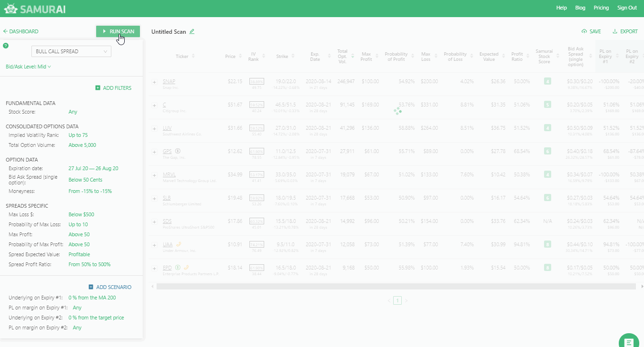The image size is (644, 347).
Task: Expand the MRVL row
Action: coord(154,175)
